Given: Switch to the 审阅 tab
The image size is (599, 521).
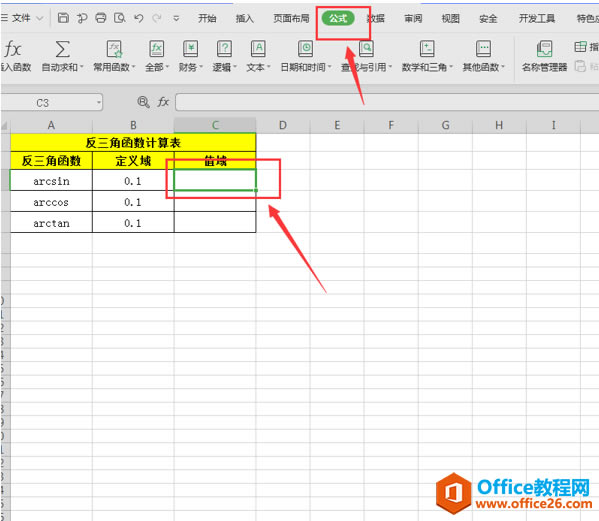Looking at the screenshot, I should [413, 18].
